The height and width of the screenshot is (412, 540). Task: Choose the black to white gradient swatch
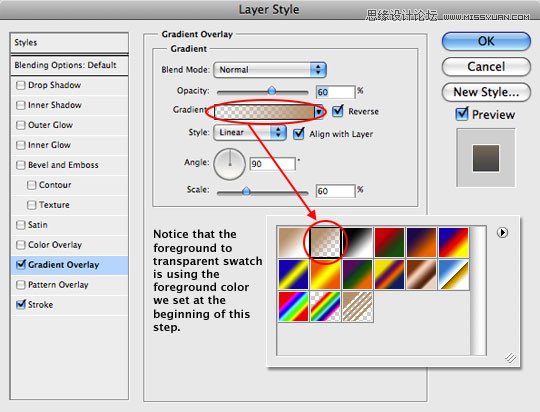[x=357, y=242]
